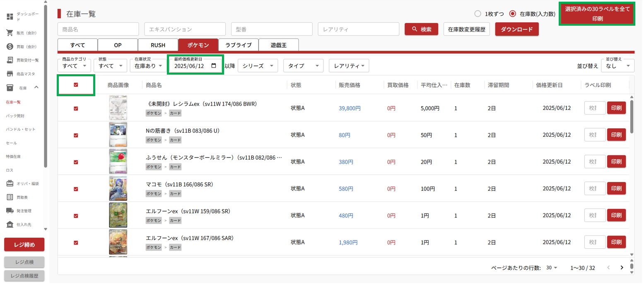Screen dimensions: 644x284
Task: Select the 1枚ずつ radio button
Action: tap(478, 14)
